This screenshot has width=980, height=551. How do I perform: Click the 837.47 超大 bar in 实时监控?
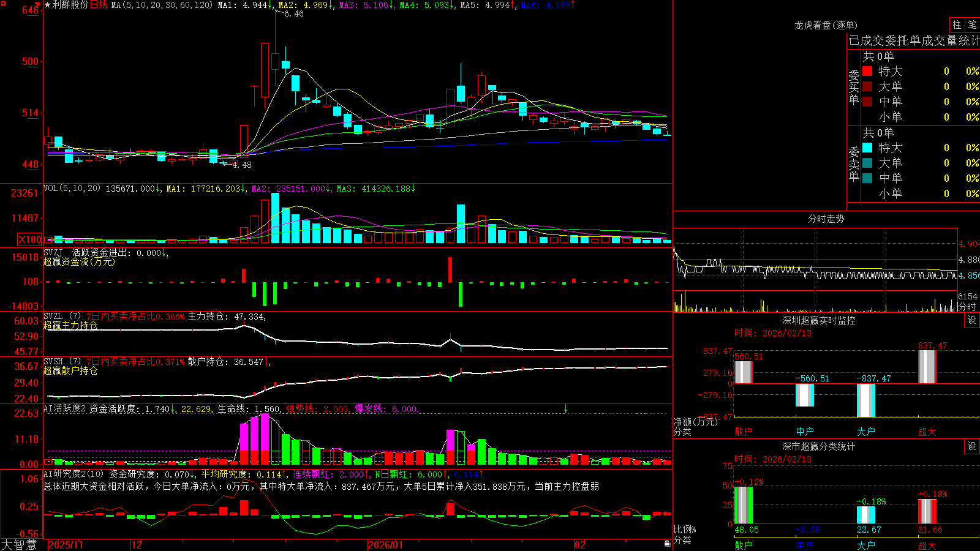click(927, 367)
